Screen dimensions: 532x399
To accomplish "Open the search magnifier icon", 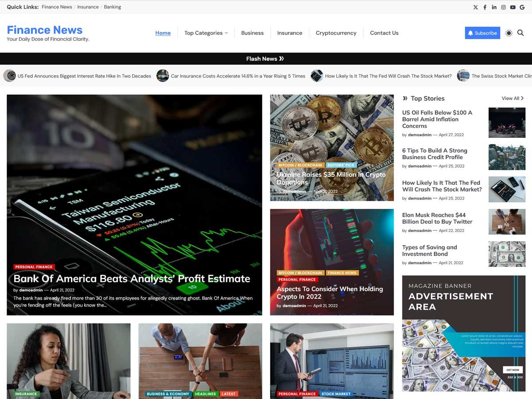I will point(520,33).
